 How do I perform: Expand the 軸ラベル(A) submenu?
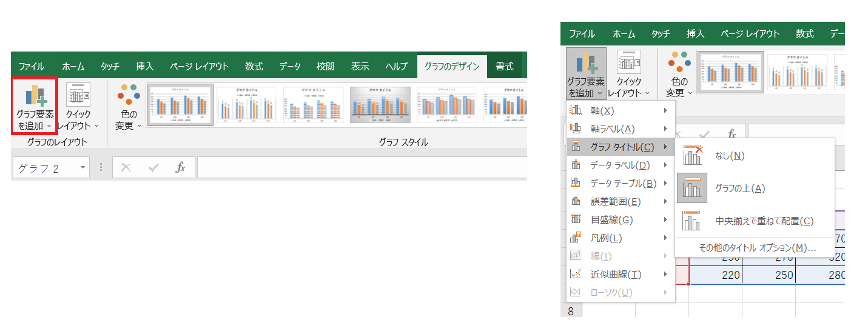pos(621,129)
